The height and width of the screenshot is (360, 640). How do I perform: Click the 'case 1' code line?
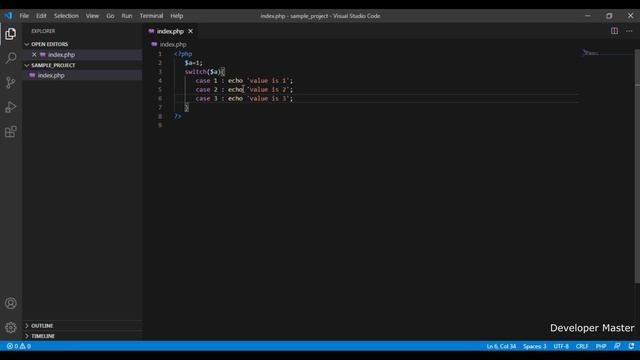point(244,80)
